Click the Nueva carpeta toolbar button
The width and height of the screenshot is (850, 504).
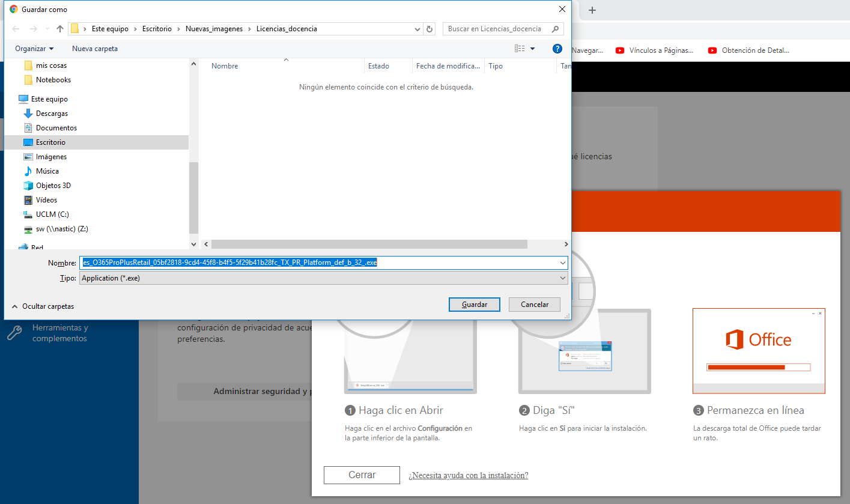[x=95, y=49]
